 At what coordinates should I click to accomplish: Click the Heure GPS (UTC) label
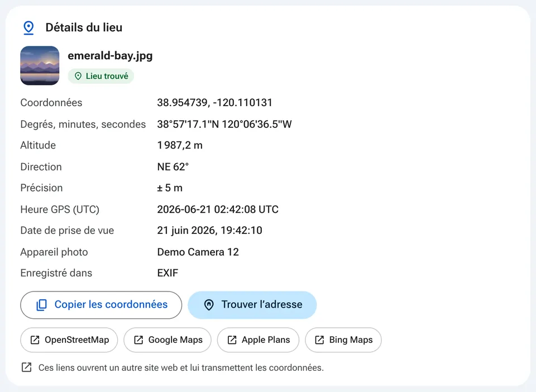[60, 209]
